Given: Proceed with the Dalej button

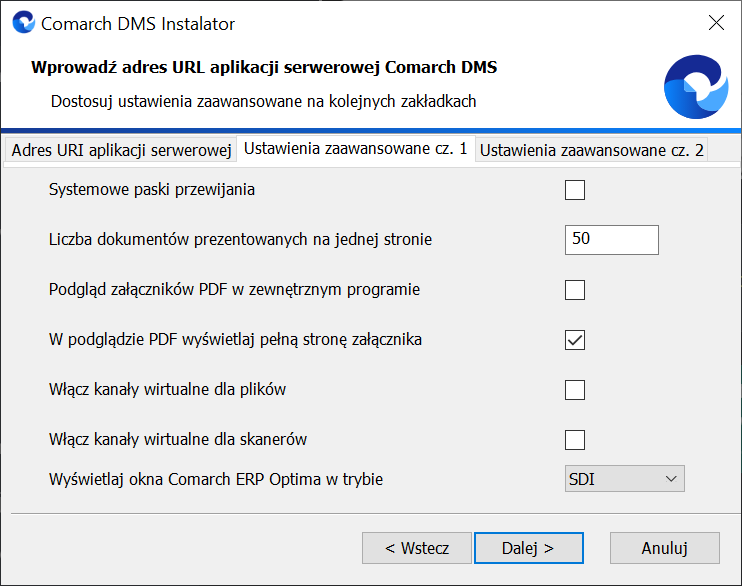Looking at the screenshot, I should [x=529, y=548].
